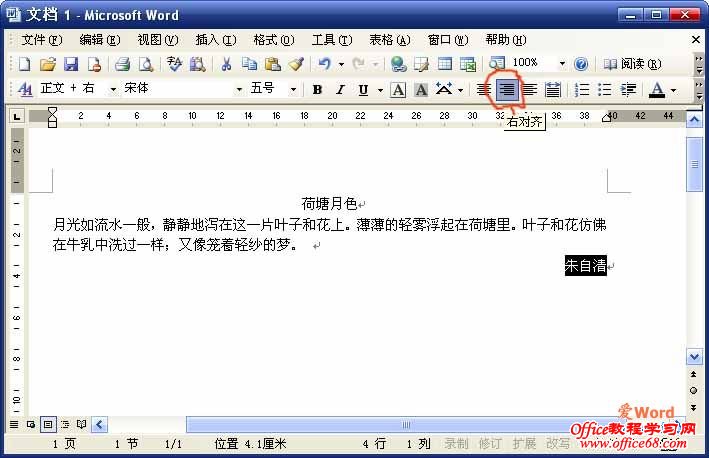Open the 插入(I) menu
709x458 pixels.
(216, 40)
